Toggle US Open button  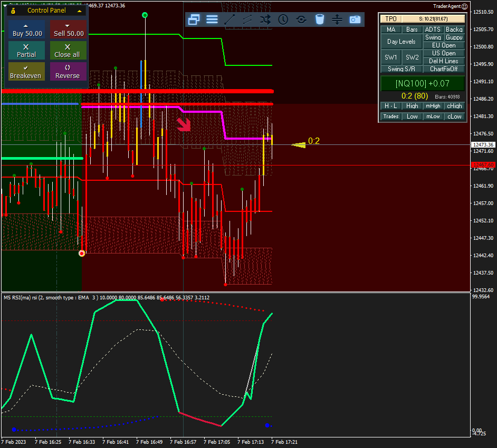click(444, 53)
